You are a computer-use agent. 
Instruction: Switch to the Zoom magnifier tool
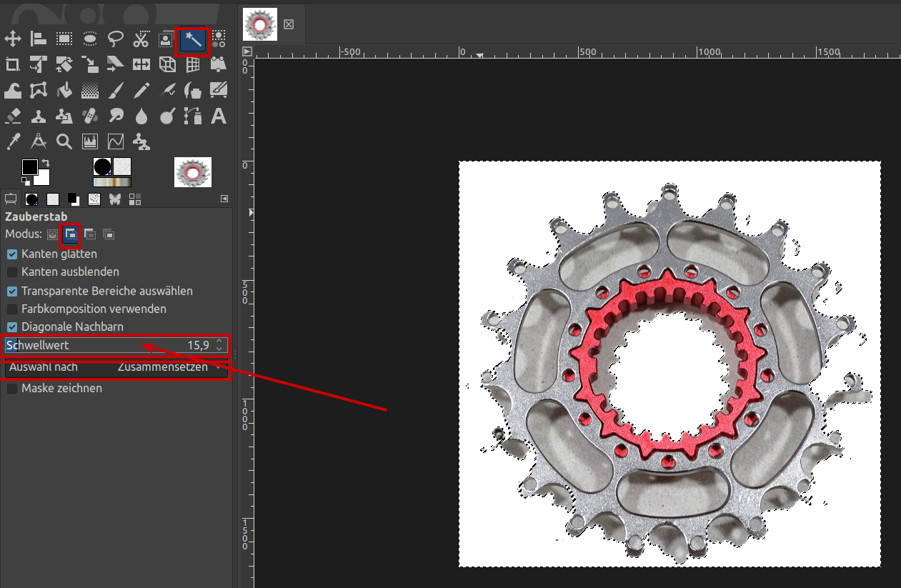click(64, 141)
